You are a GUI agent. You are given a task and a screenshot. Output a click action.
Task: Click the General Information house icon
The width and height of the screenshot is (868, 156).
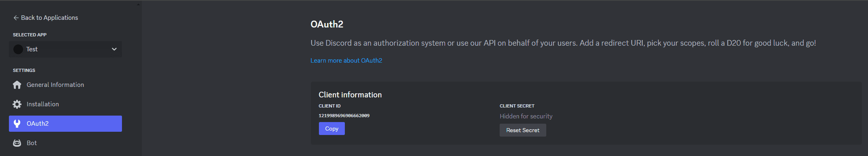[x=17, y=85]
